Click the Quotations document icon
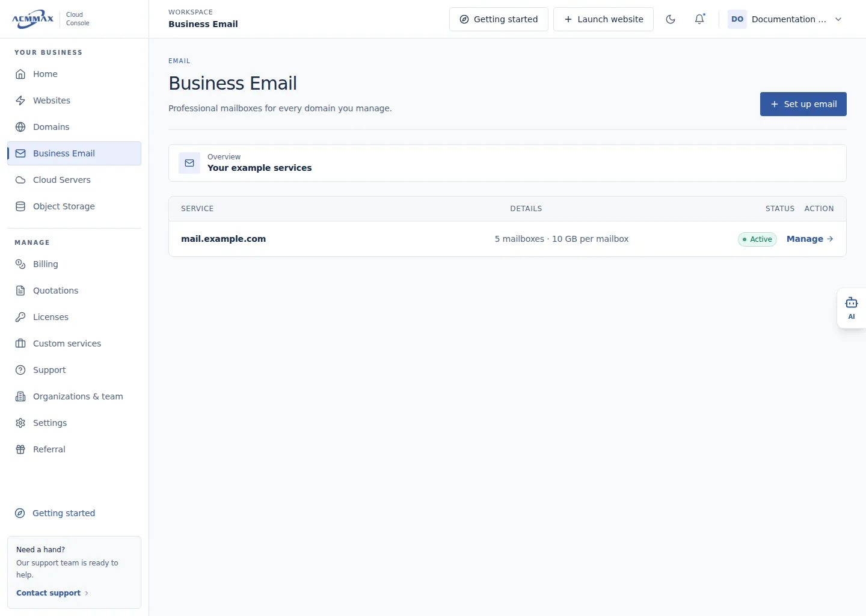The height and width of the screenshot is (616, 866). [20, 291]
